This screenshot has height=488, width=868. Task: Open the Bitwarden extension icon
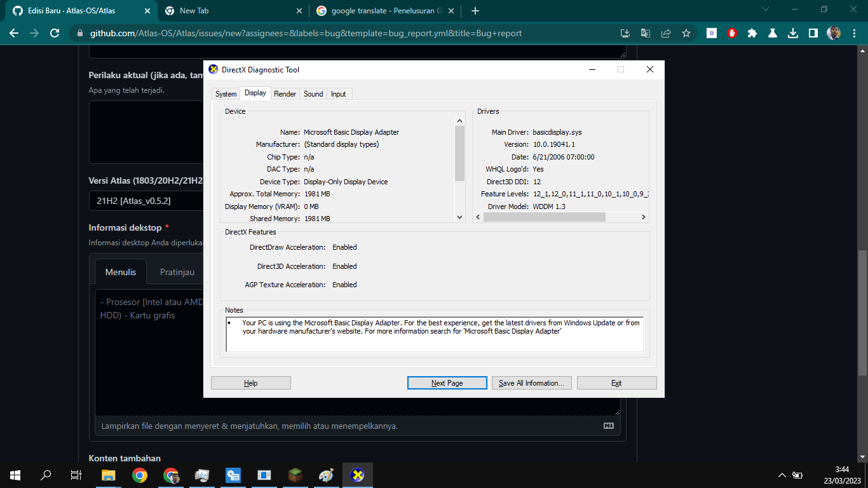point(712,34)
